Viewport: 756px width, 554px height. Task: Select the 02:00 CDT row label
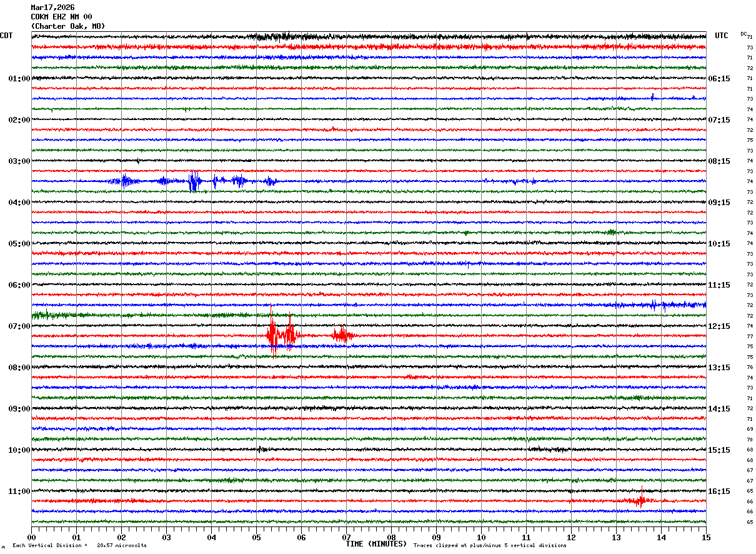coord(19,120)
